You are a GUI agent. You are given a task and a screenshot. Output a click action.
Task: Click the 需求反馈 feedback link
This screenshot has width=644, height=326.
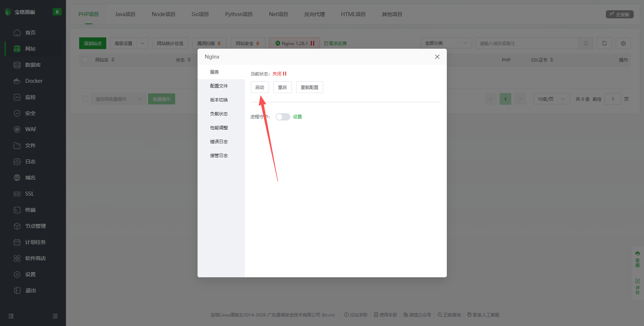tap(335, 43)
